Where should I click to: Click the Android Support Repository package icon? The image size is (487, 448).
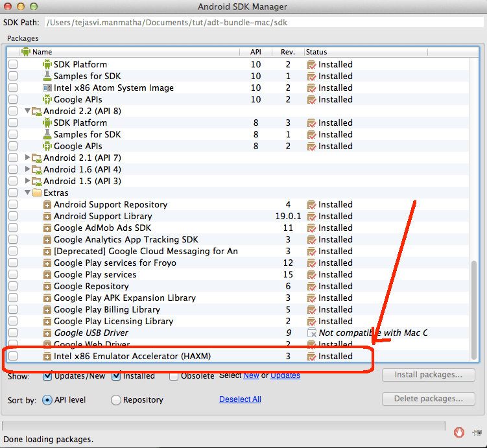[47, 205]
